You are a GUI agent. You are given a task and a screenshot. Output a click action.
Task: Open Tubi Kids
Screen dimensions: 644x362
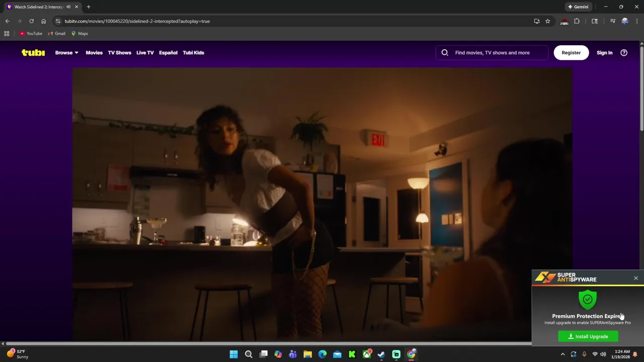(193, 52)
